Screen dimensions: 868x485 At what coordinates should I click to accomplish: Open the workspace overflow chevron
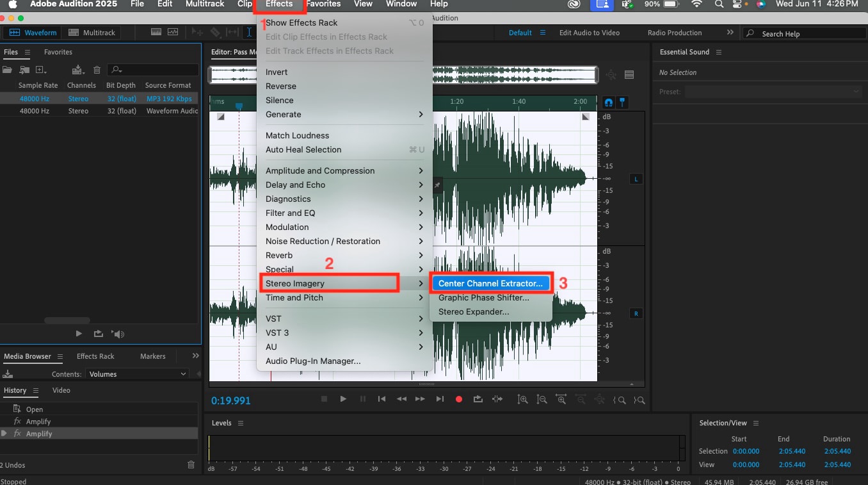(x=730, y=32)
